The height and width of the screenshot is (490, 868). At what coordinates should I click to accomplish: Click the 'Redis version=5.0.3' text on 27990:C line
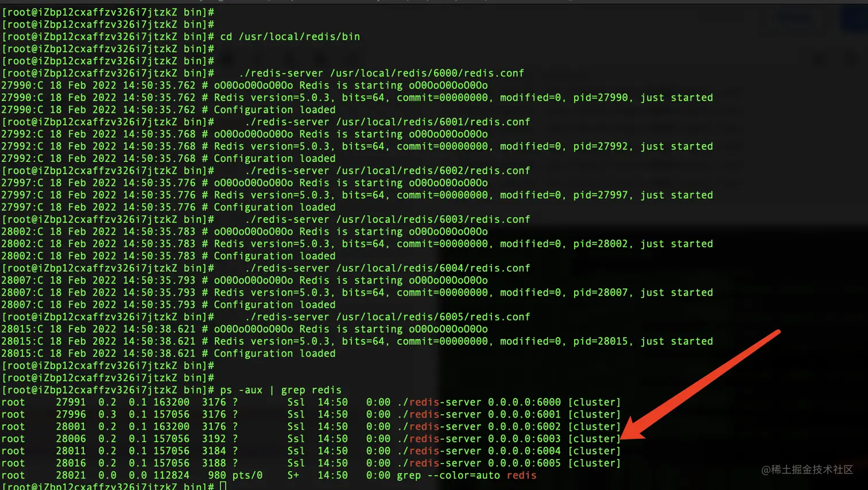[272, 98]
